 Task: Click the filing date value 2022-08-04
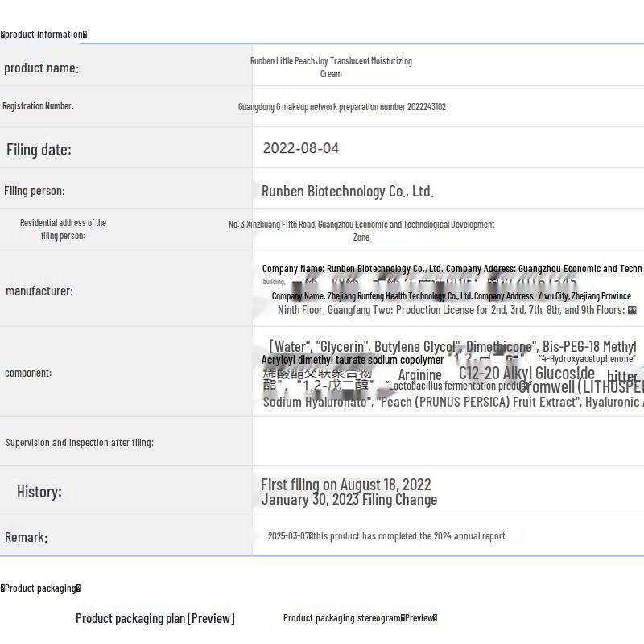click(300, 148)
